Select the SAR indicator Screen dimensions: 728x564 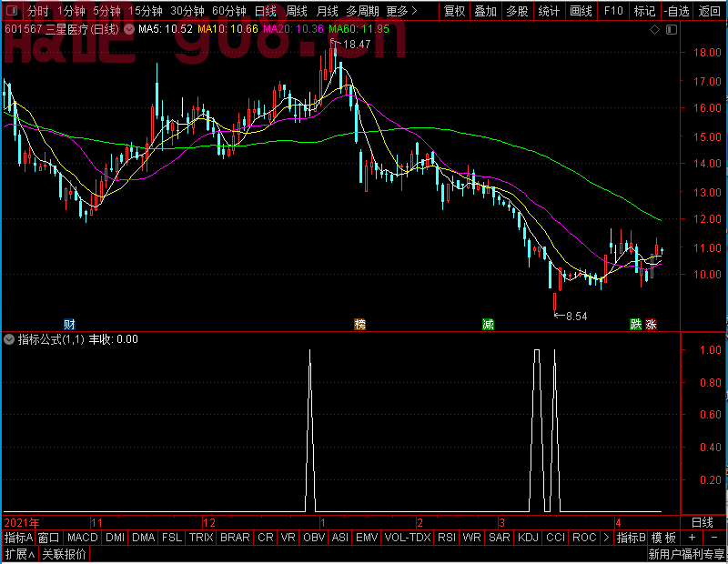tap(500, 538)
